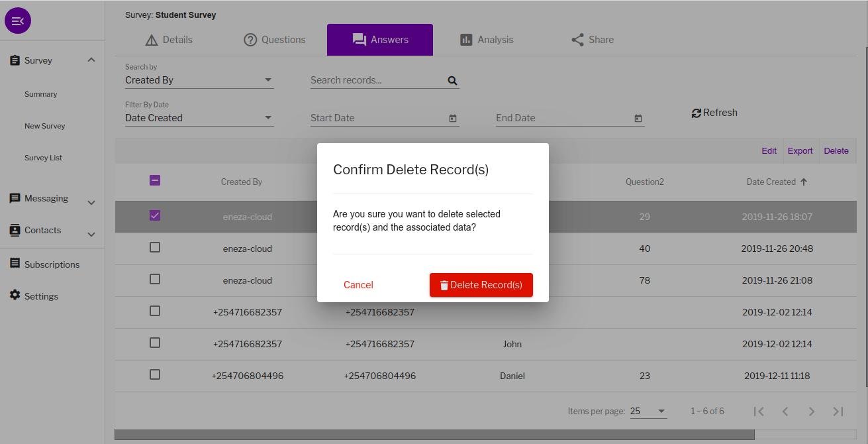The width and height of the screenshot is (868, 444).
Task: Click the Edit link in table toolbar
Action: [769, 151]
